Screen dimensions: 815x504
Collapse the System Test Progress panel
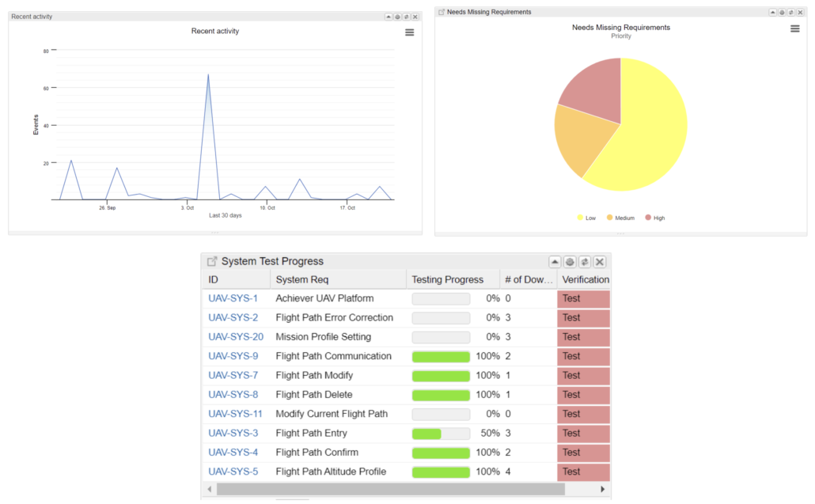555,262
